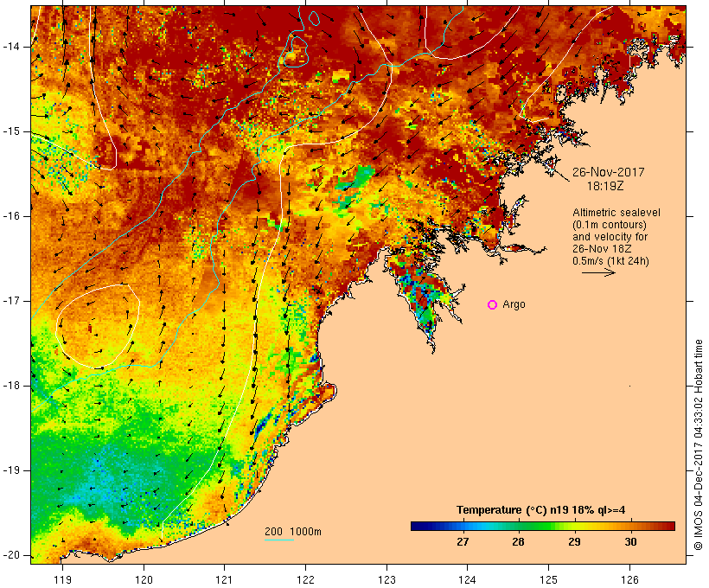This screenshot has height=588, width=709.
Task: Click longitude axis label 125
Action: (549, 579)
